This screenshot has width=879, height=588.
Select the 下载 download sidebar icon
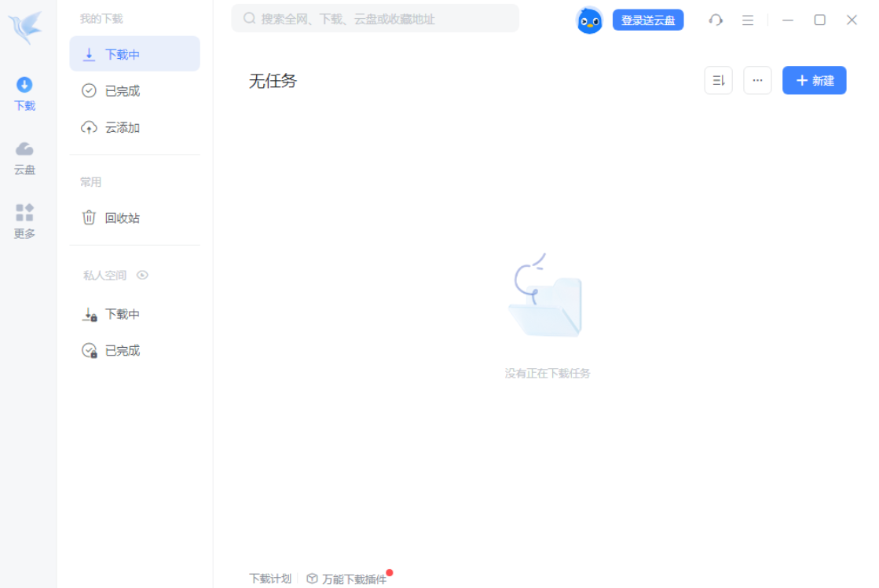click(x=24, y=93)
